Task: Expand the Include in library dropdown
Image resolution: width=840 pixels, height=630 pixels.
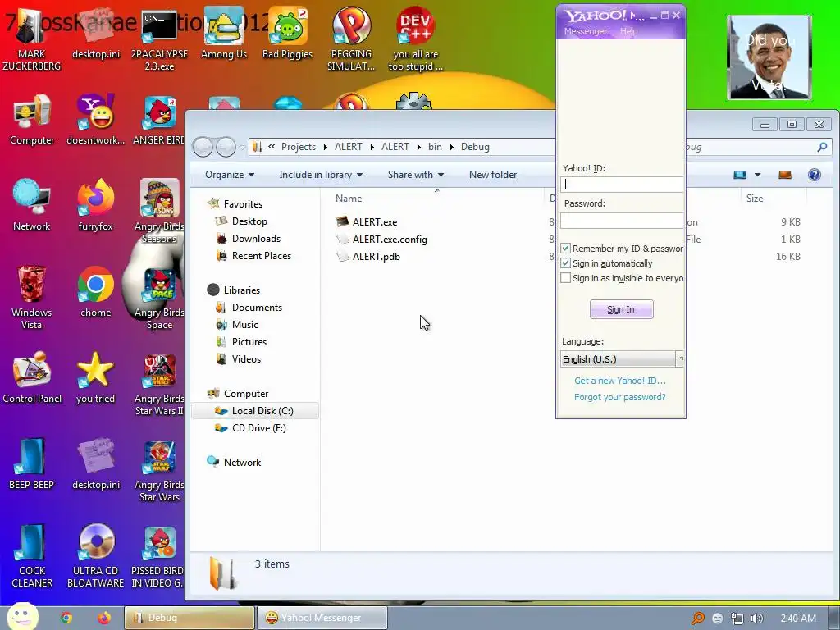Action: 321,175
